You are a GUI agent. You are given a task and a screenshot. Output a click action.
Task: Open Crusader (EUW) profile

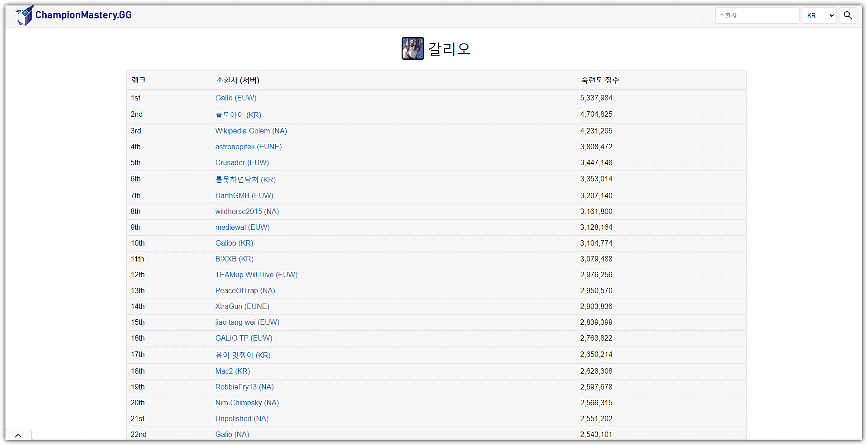[242, 162]
